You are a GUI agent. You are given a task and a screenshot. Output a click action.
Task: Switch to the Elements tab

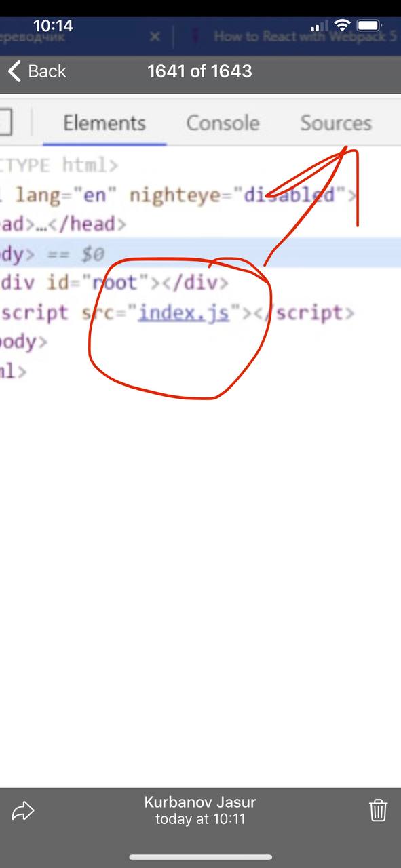click(x=104, y=123)
